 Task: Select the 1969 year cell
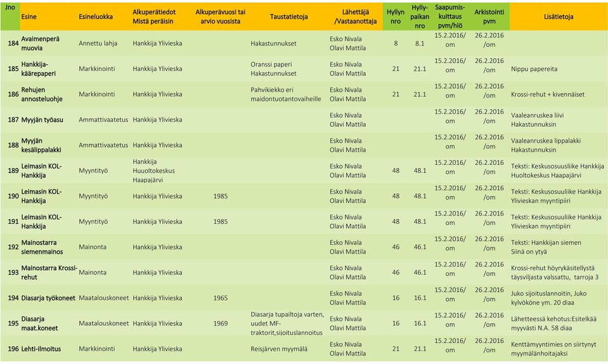pyautogui.click(x=220, y=323)
